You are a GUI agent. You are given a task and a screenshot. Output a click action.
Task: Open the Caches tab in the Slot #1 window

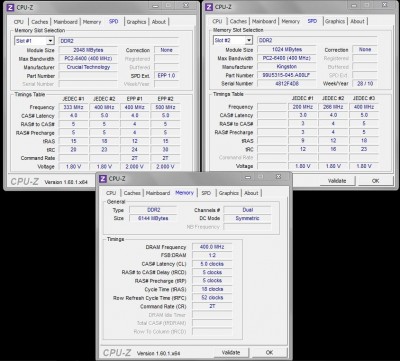[40, 22]
